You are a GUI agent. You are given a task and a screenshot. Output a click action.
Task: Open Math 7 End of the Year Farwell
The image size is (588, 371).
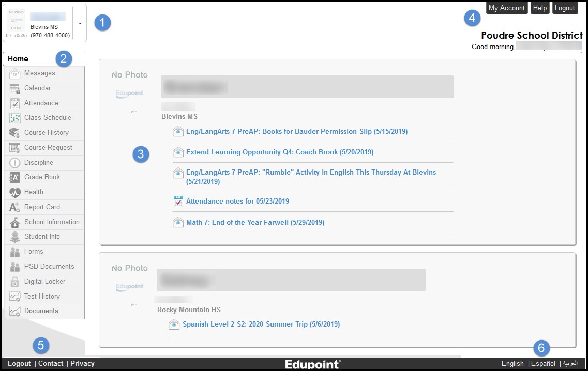tap(255, 222)
